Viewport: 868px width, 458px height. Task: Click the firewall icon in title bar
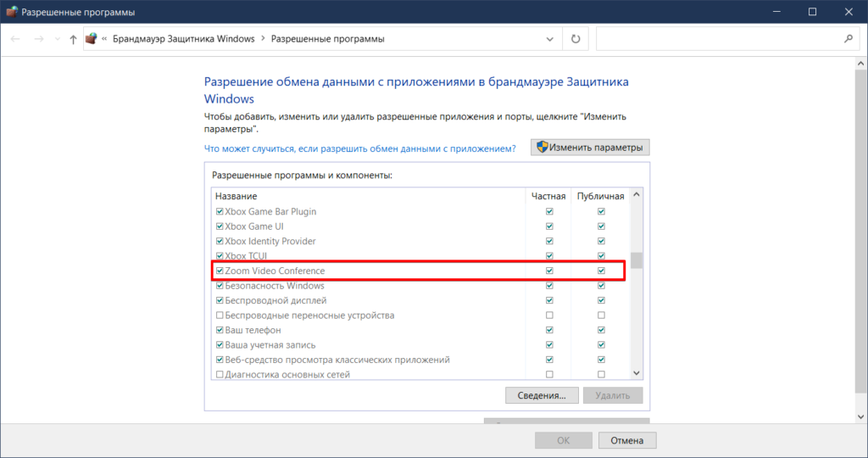point(11,12)
